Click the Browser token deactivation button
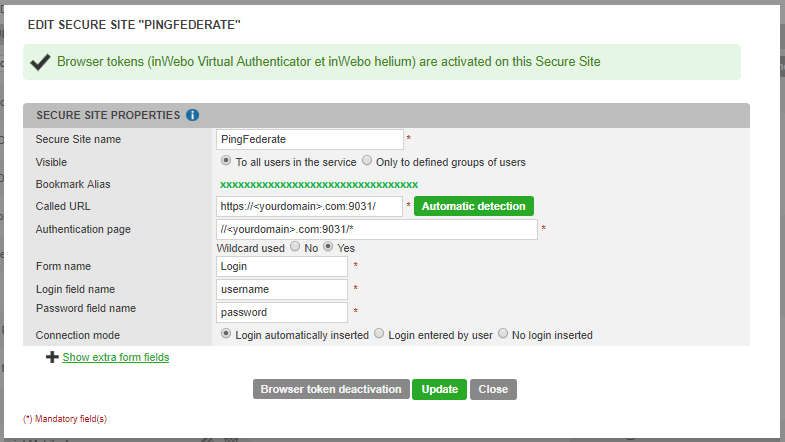The width and height of the screenshot is (785, 442). [x=330, y=389]
